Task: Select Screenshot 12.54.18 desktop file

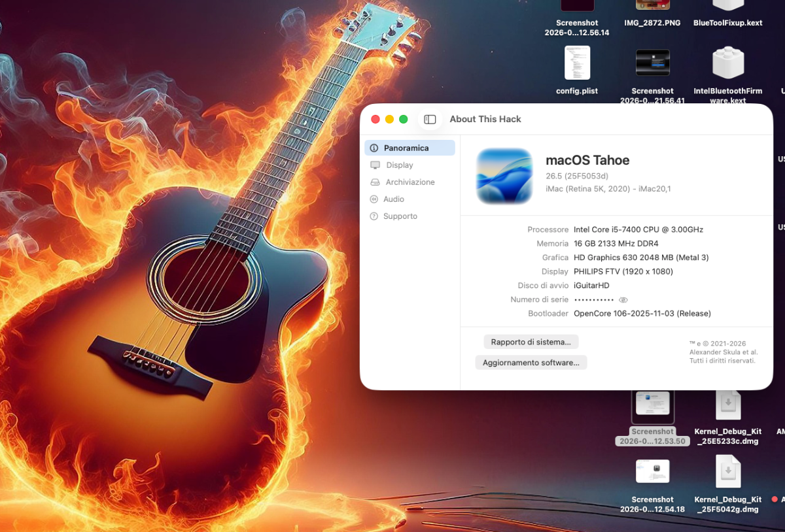Action: tap(652, 486)
